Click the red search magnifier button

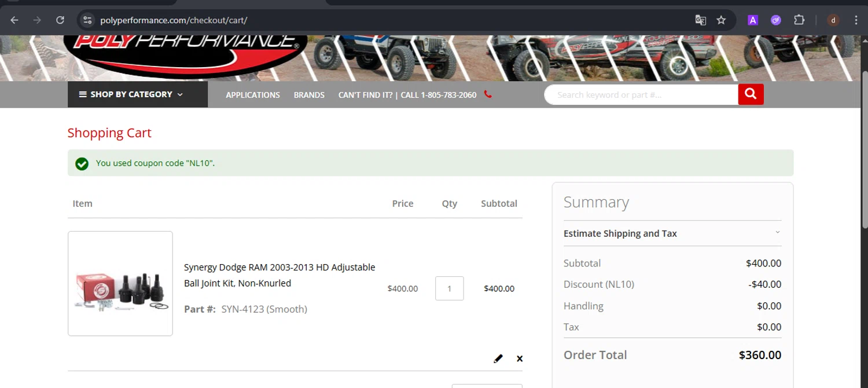tap(751, 94)
